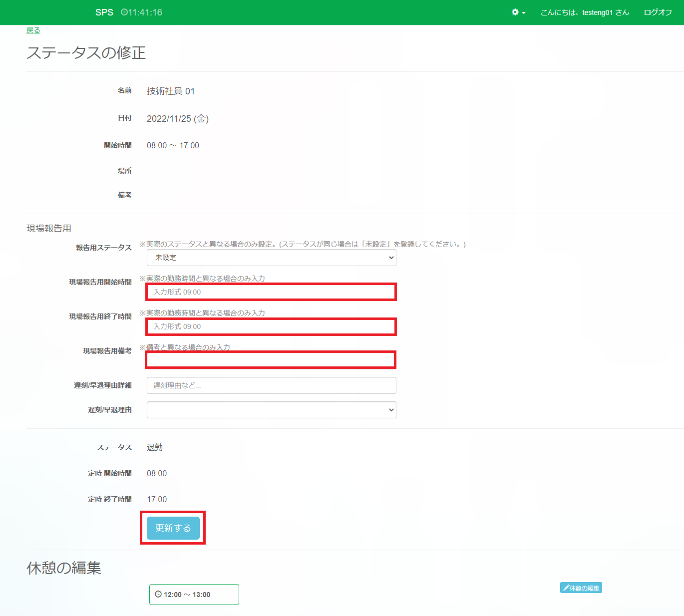Viewport: 684px width, 616px height.
Task: Click the 休憩の編集 pencil button
Action: click(x=581, y=588)
